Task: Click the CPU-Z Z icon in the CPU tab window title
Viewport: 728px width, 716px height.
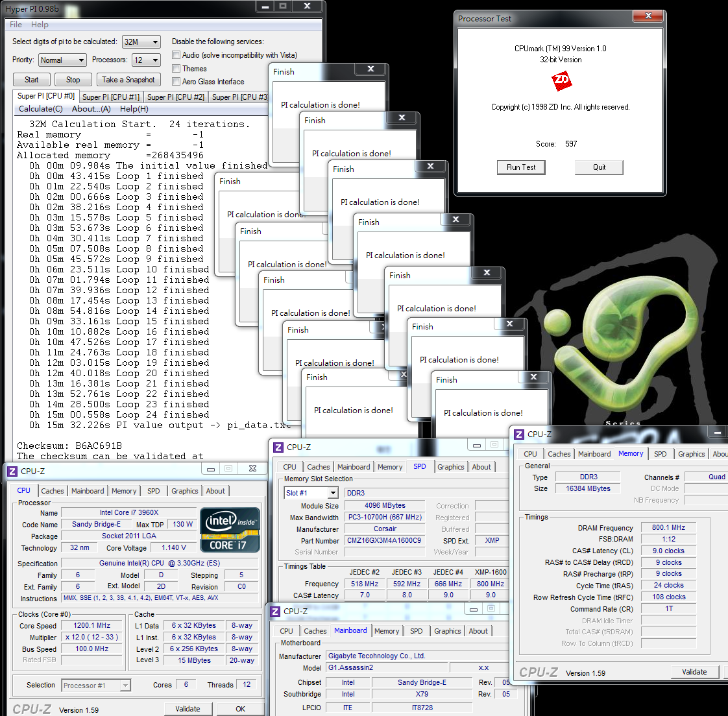Action: coord(12,471)
